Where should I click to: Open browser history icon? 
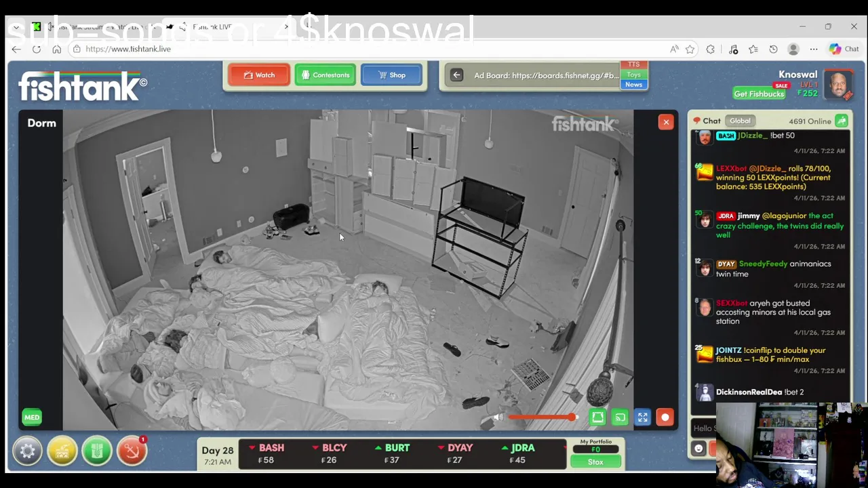pyautogui.click(x=773, y=49)
